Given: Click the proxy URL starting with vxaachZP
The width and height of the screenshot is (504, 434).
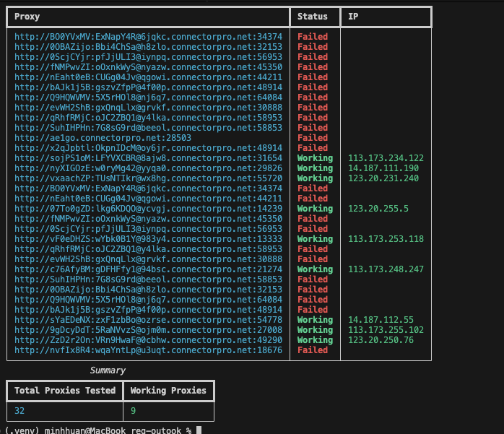Looking at the screenshot, I should click(x=148, y=178).
